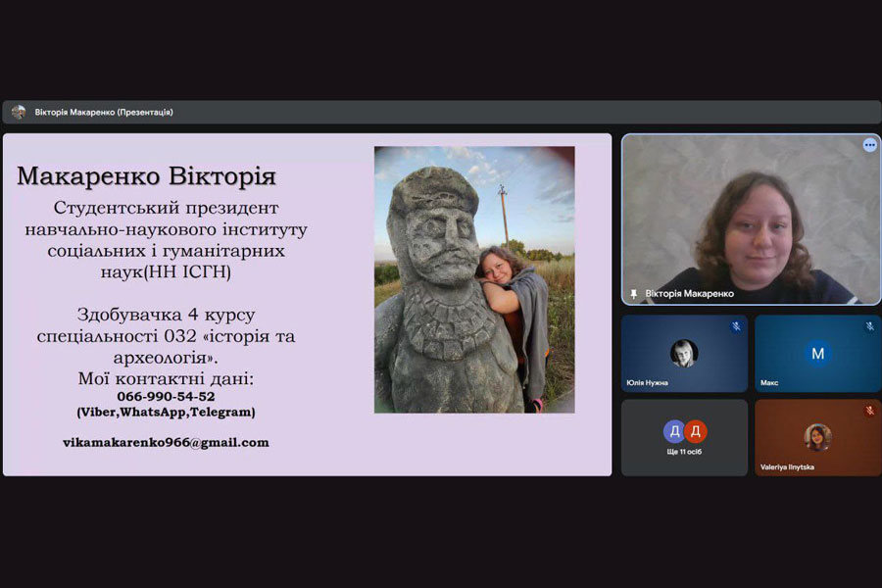The width and height of the screenshot is (882, 588).
Task: Click 'Вікторія Макаренко (Презентація)' header label
Action: tap(104, 112)
